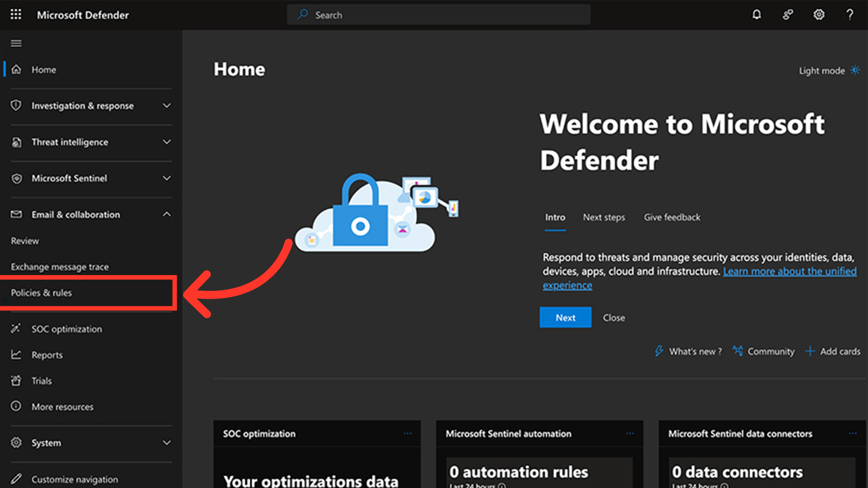Open the community people icon in the header

coord(788,14)
